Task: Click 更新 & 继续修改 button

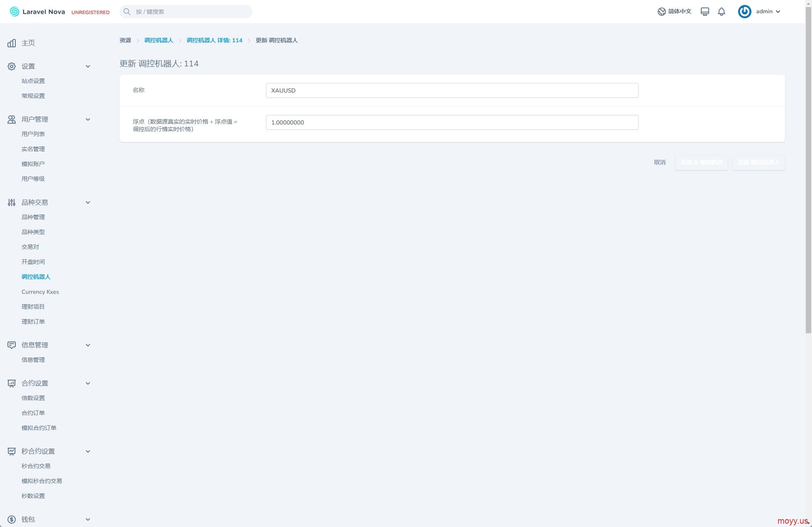Action: pos(702,162)
